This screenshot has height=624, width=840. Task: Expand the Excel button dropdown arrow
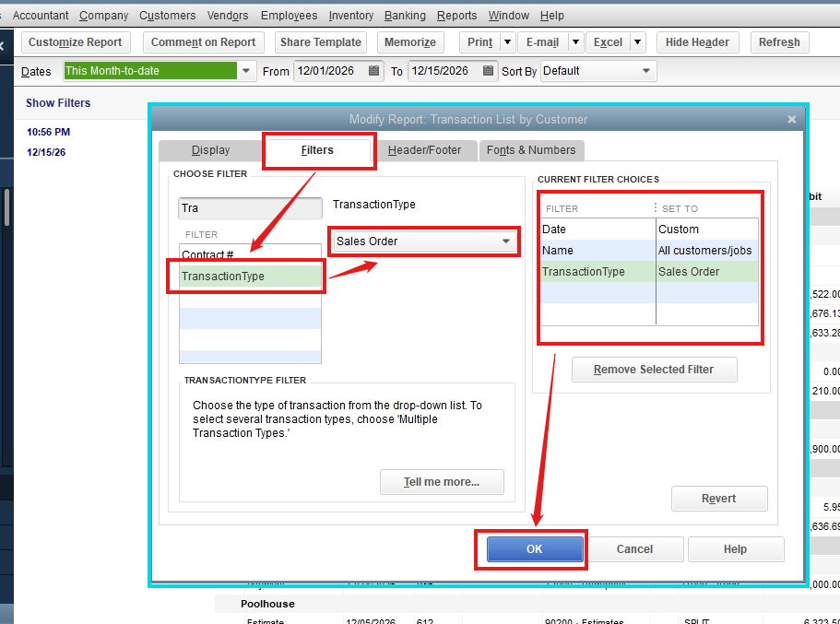pyautogui.click(x=637, y=42)
